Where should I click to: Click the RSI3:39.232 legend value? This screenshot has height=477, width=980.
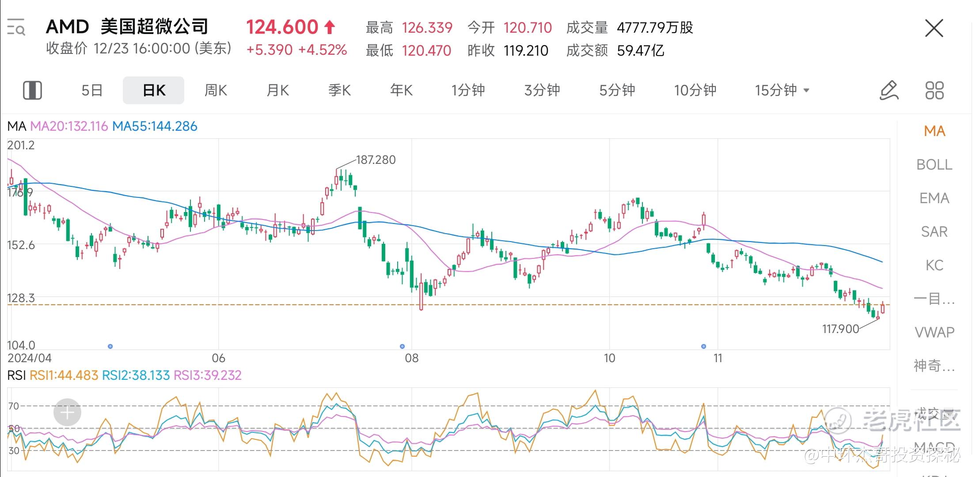(208, 375)
